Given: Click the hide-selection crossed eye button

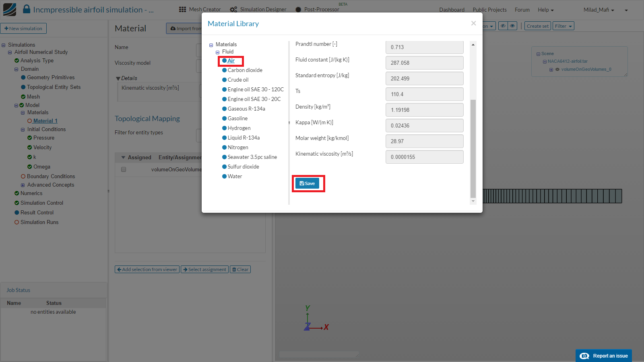Looking at the screenshot, I should 503,26.
